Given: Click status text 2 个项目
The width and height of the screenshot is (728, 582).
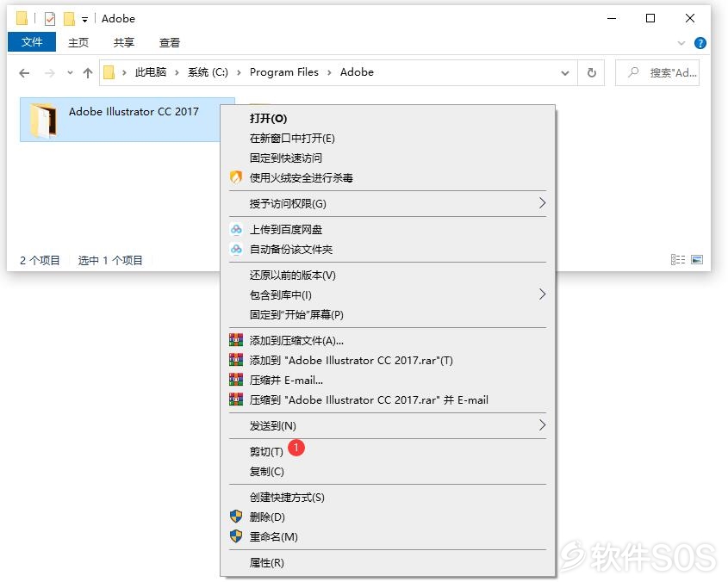Looking at the screenshot, I should pyautogui.click(x=40, y=260).
